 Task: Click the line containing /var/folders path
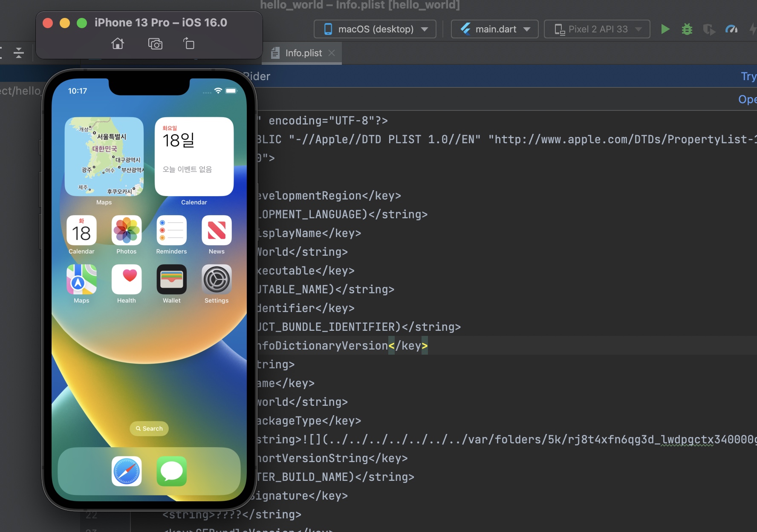click(x=507, y=439)
